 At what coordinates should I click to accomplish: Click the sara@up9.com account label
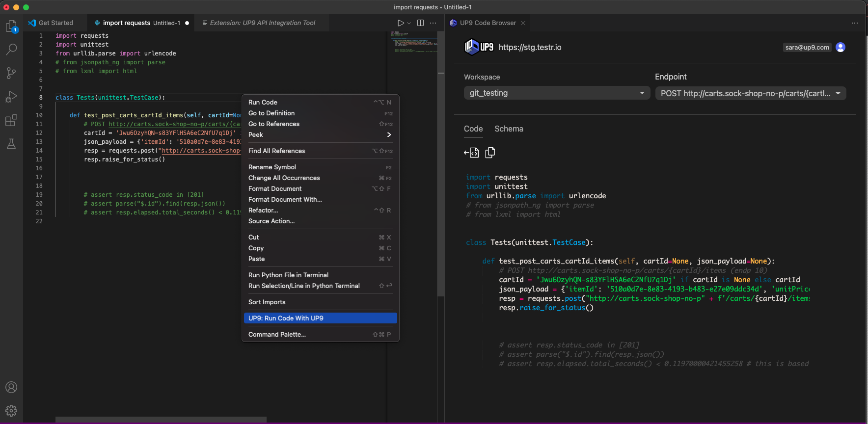[x=807, y=47]
